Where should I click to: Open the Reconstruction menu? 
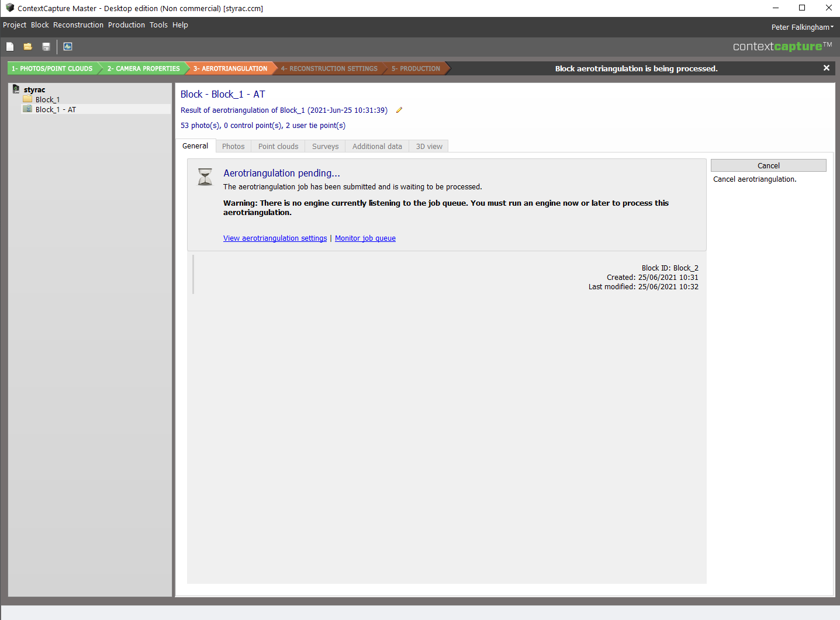coord(78,25)
